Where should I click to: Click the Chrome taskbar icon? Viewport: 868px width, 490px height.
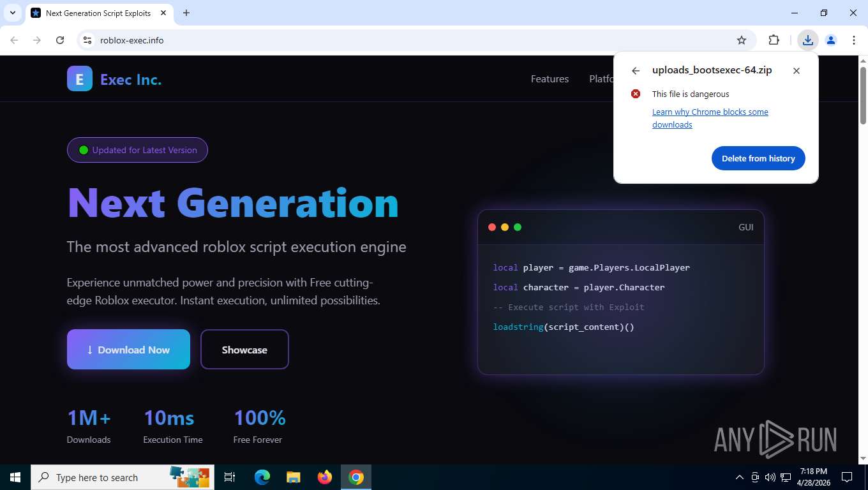[x=356, y=477]
